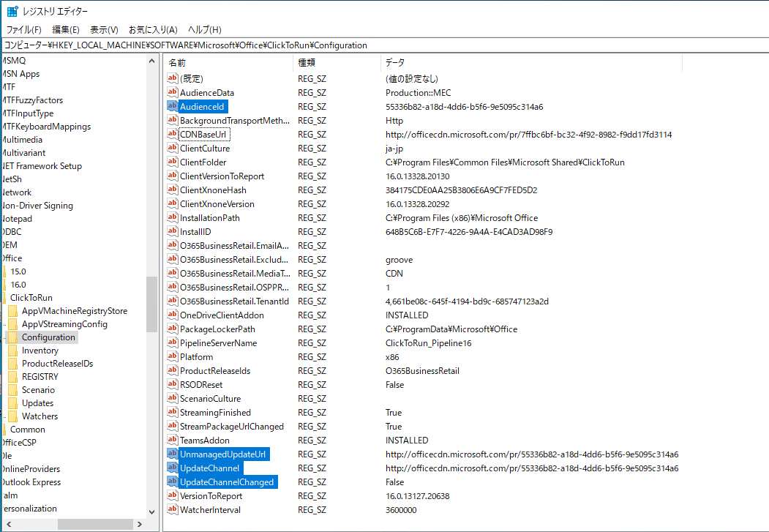Select the REGISTRY key in tree
The height and width of the screenshot is (532, 769).
click(40, 377)
